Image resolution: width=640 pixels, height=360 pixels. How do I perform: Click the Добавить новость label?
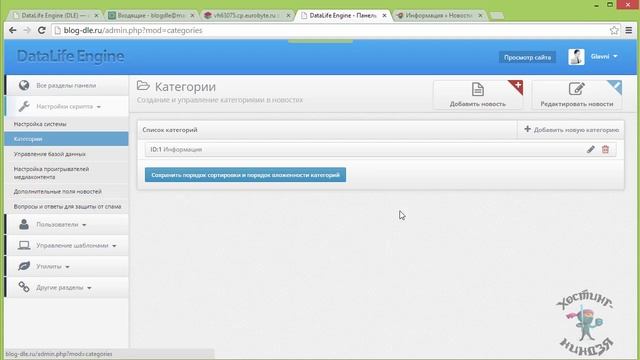click(478, 104)
